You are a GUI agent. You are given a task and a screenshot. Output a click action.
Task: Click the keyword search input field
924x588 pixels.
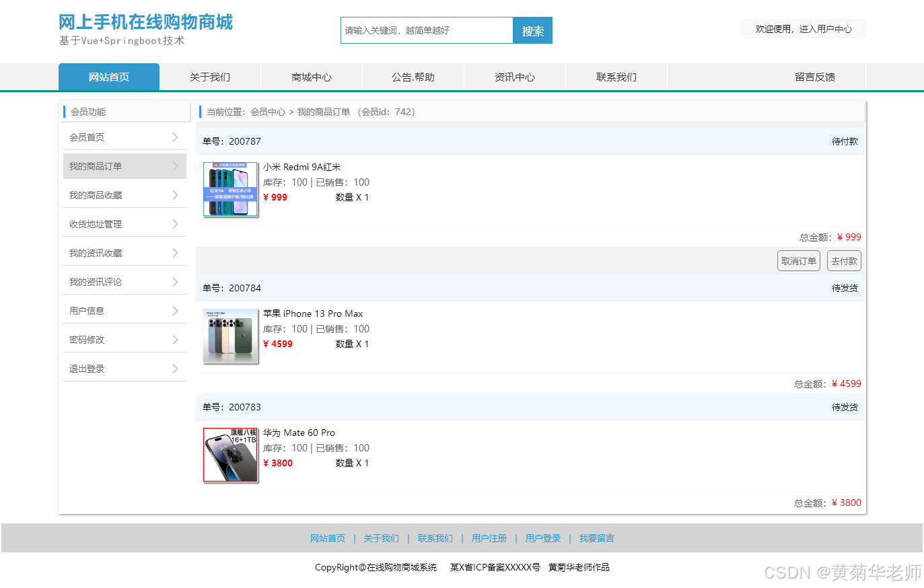(x=427, y=30)
